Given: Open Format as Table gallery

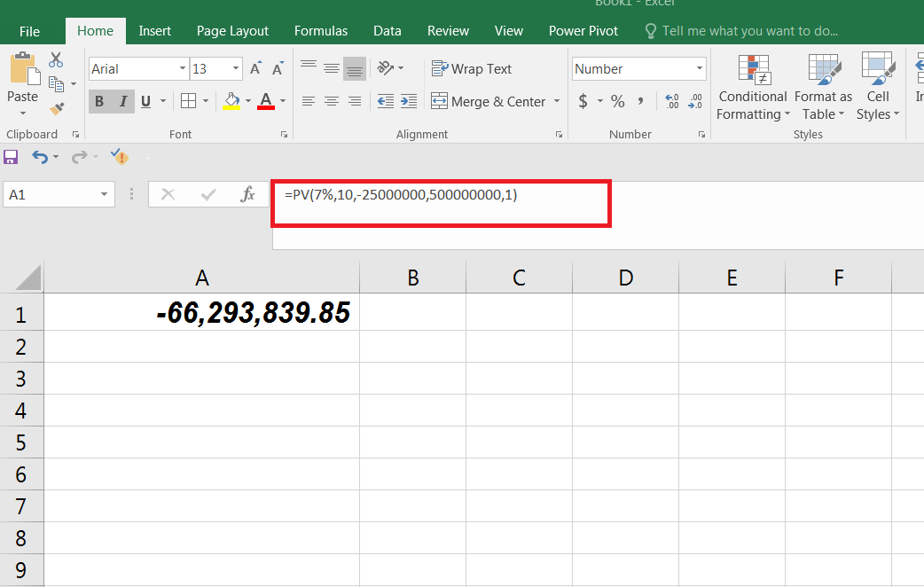Looking at the screenshot, I should click(x=823, y=87).
